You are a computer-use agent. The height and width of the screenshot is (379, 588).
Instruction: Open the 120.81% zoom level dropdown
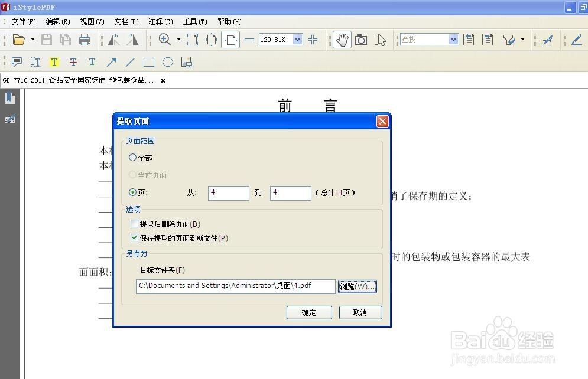298,40
